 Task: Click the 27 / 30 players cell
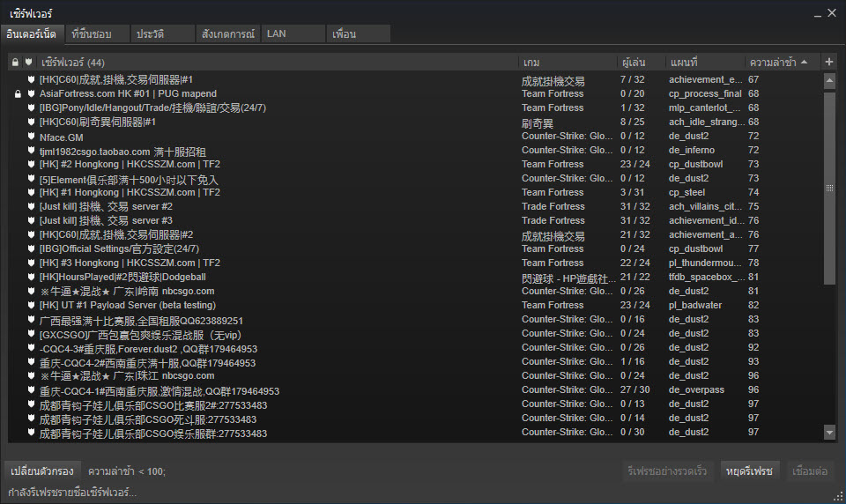(x=635, y=389)
